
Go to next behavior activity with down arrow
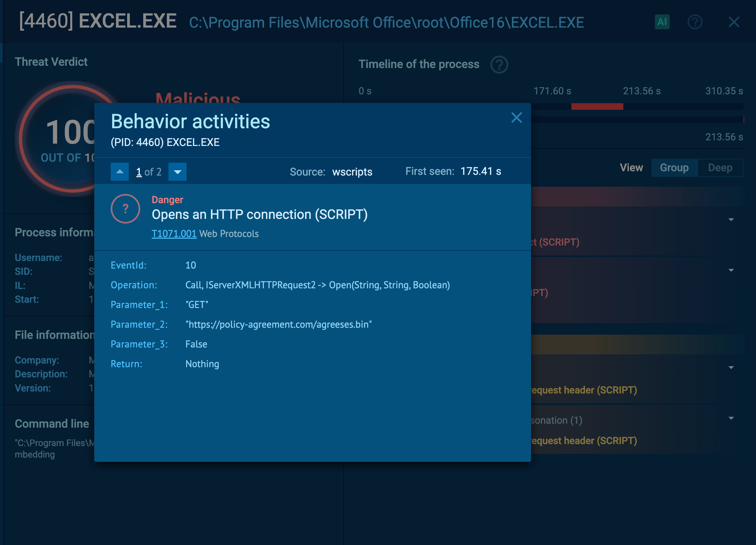[x=177, y=172]
